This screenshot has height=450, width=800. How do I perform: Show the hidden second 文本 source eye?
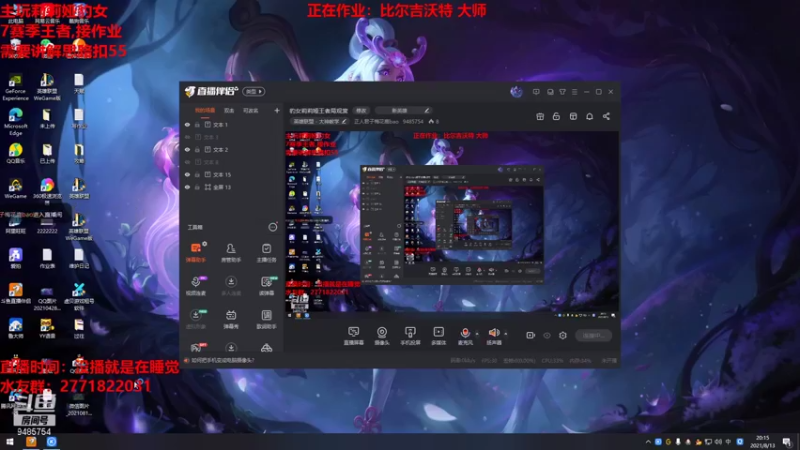(x=187, y=137)
